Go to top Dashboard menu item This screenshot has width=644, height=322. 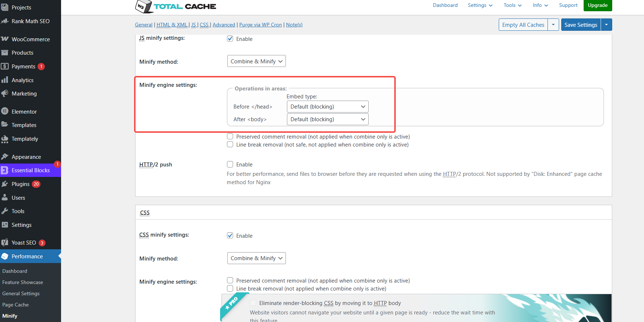click(445, 5)
